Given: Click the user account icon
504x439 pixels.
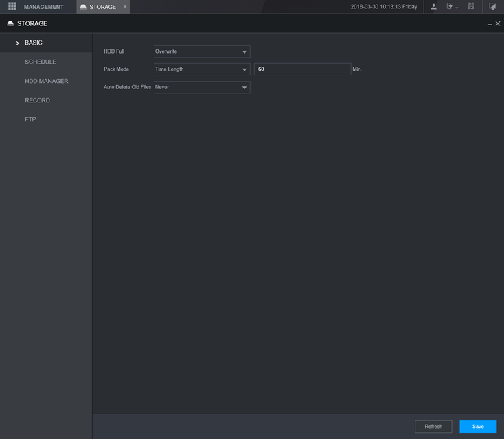Looking at the screenshot, I should [433, 7].
